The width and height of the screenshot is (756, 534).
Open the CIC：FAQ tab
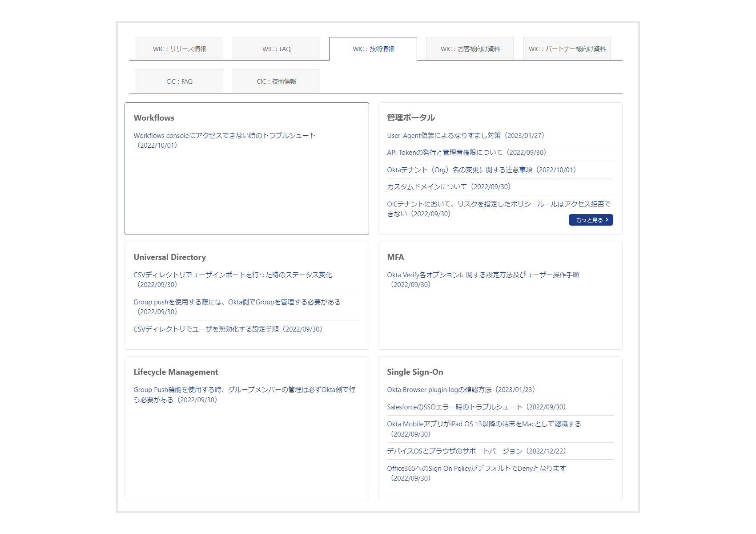(x=179, y=81)
